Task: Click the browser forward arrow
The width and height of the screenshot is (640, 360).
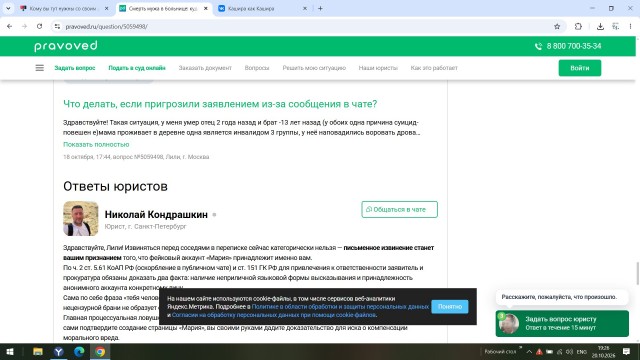Action: [x=24, y=26]
